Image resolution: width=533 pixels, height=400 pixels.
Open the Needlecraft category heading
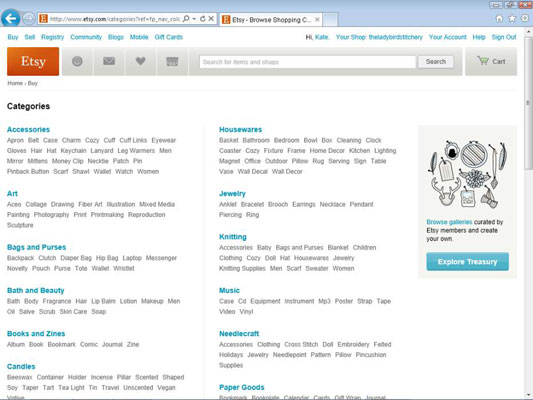239,333
